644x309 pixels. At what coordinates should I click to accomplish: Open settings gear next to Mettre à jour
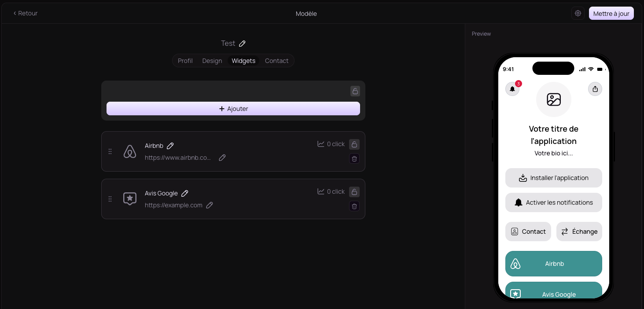(578, 13)
